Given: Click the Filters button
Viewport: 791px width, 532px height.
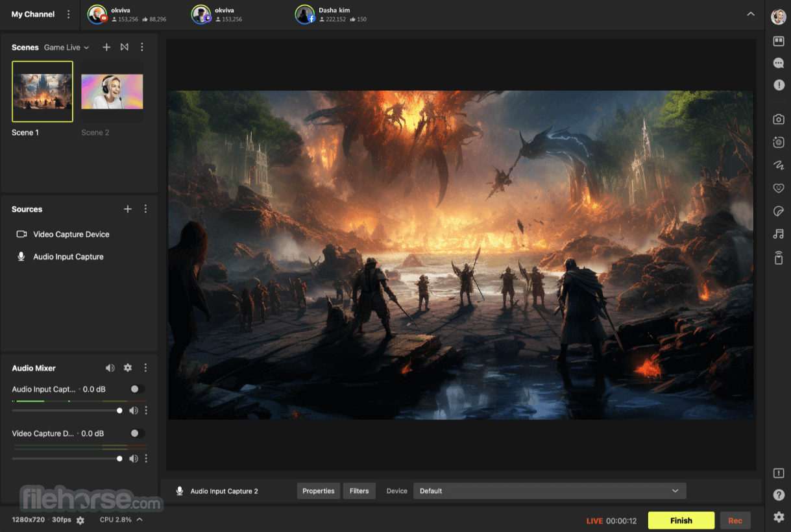Looking at the screenshot, I should coord(359,491).
